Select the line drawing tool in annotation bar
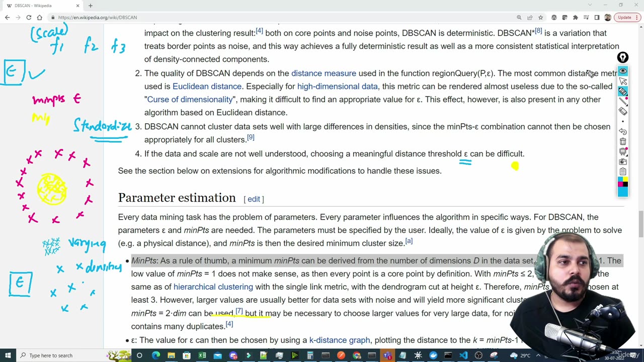The width and height of the screenshot is (644, 362). (623, 102)
